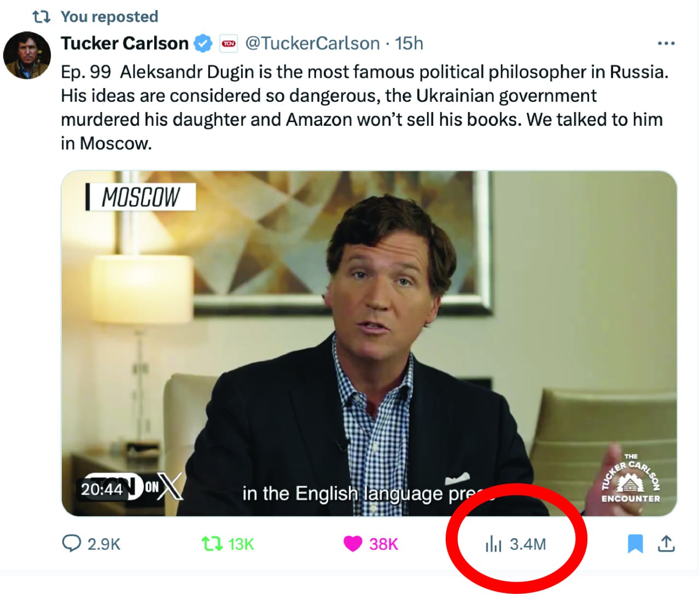Play the Moscow interview video
The height and width of the screenshot is (594, 700).
369,343
